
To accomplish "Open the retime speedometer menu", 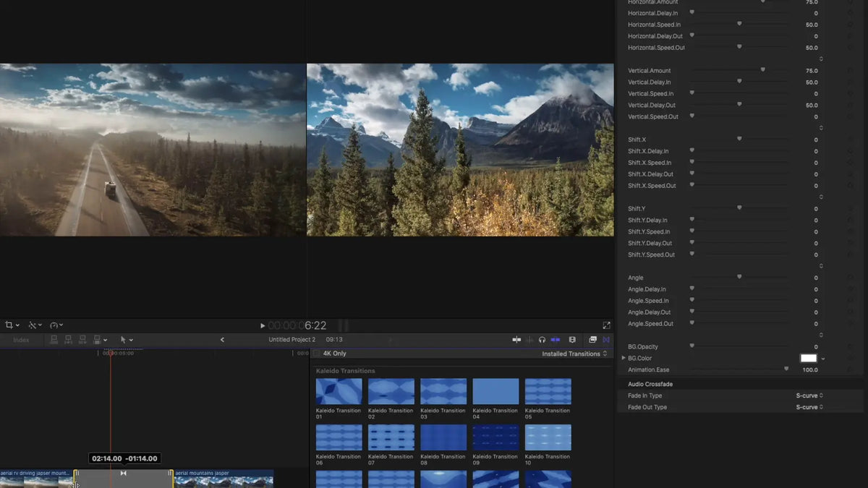I will tap(56, 325).
